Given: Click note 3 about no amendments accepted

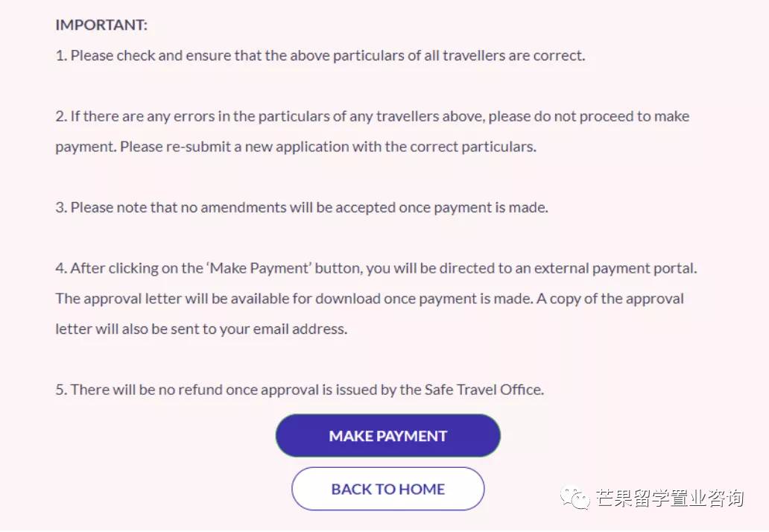Looking at the screenshot, I should pyautogui.click(x=302, y=207).
